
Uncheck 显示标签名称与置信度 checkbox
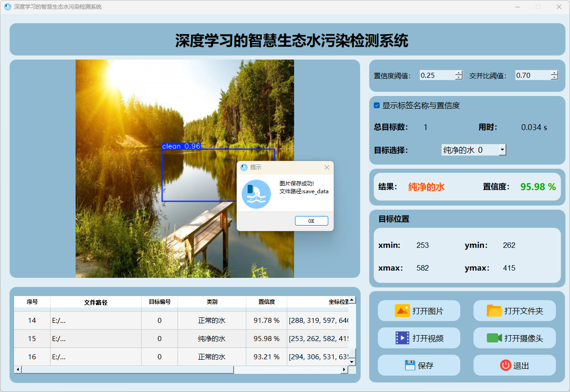coord(377,106)
